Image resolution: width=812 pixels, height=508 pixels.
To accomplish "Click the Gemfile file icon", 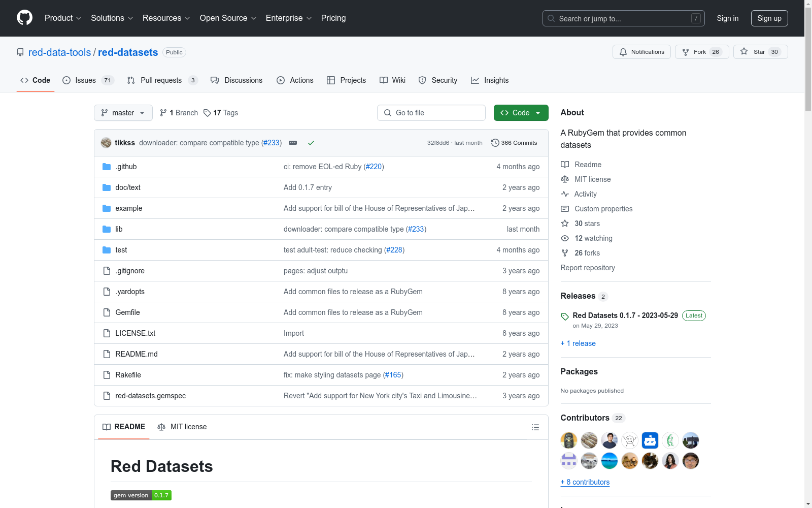I will coord(107,312).
